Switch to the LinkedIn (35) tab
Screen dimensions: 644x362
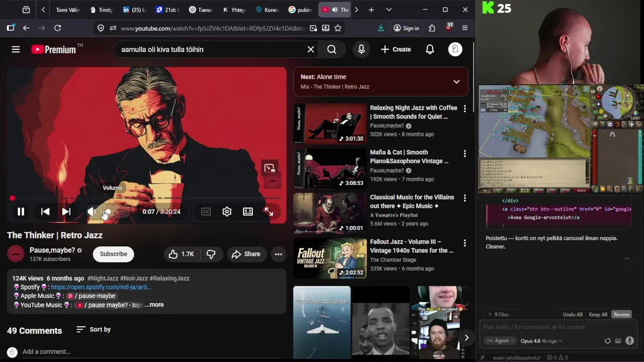(134, 10)
